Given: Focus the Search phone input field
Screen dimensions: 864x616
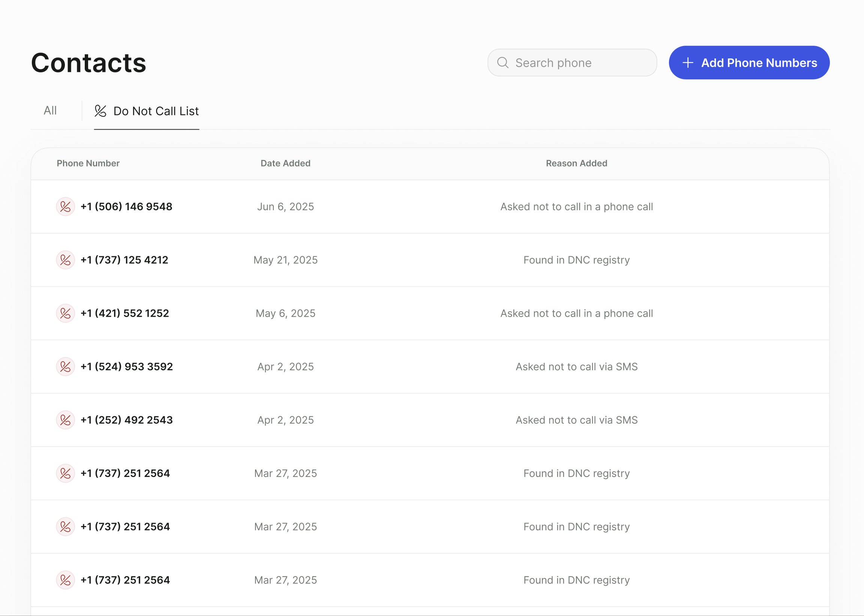Looking at the screenshot, I should 572,63.
